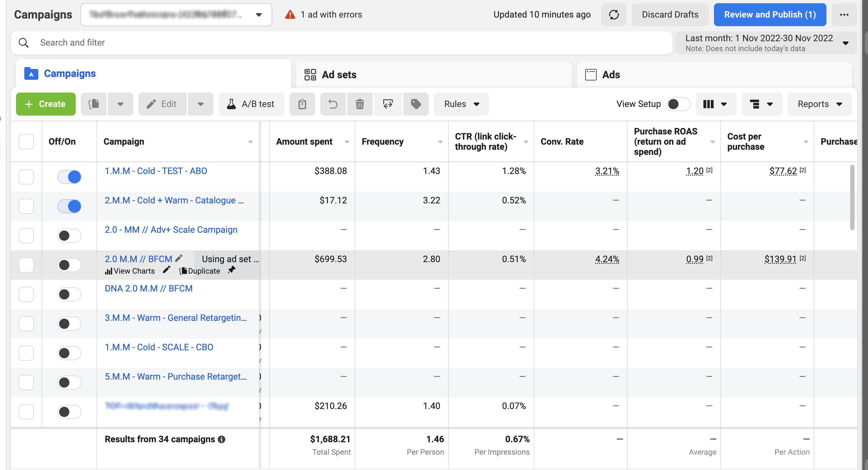Screen dimensions: 868x470
Task: Turn off 1.M.M - Cold - TEST - ABO campaign
Action: (69, 177)
